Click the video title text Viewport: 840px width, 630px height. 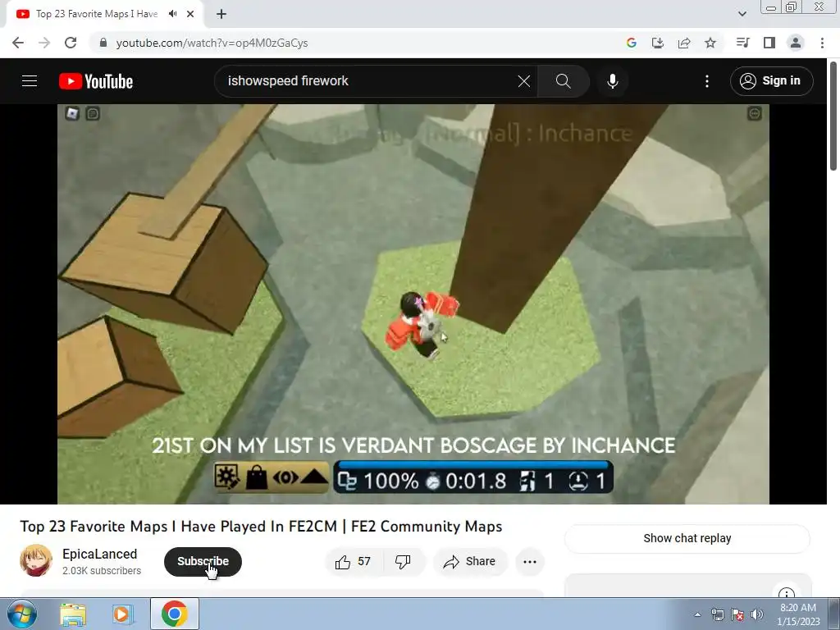pos(262,526)
